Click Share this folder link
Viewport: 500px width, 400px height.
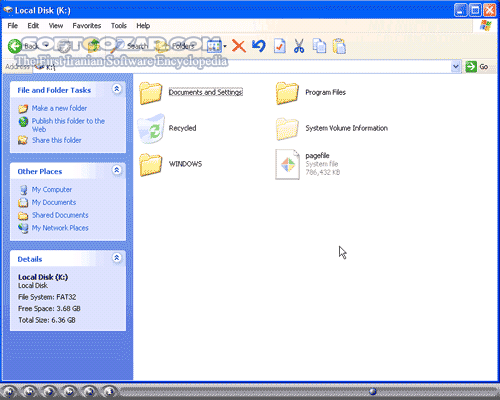(57, 140)
